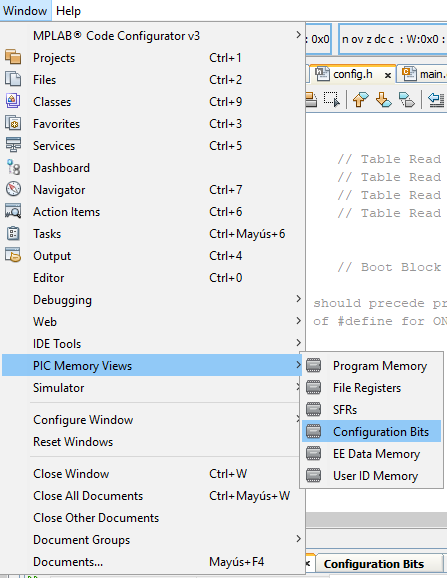Click the Projects window icon
Viewport: 447px width, 578px height.
point(13,58)
